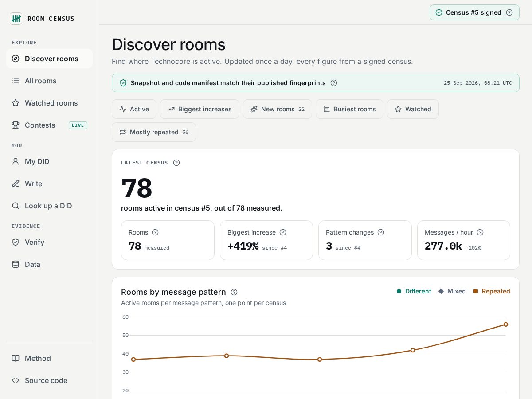Toggle the Repeated series in chart legend
Image resolution: width=532 pixels, height=399 pixels.
click(492, 291)
